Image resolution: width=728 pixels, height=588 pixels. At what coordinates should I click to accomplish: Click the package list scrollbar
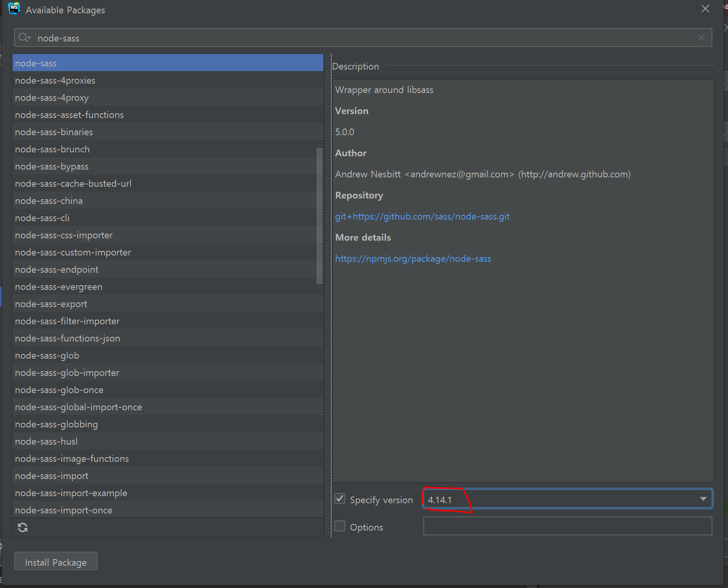[x=319, y=216]
